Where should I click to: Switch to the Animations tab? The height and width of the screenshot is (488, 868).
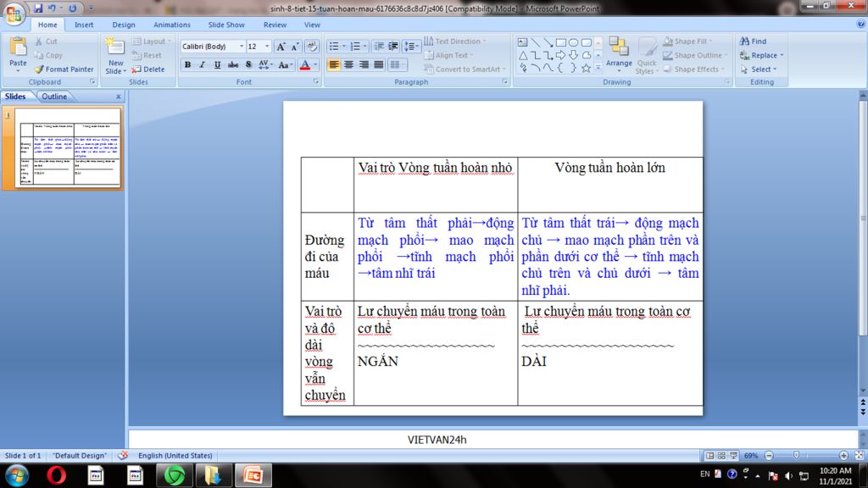pos(171,25)
